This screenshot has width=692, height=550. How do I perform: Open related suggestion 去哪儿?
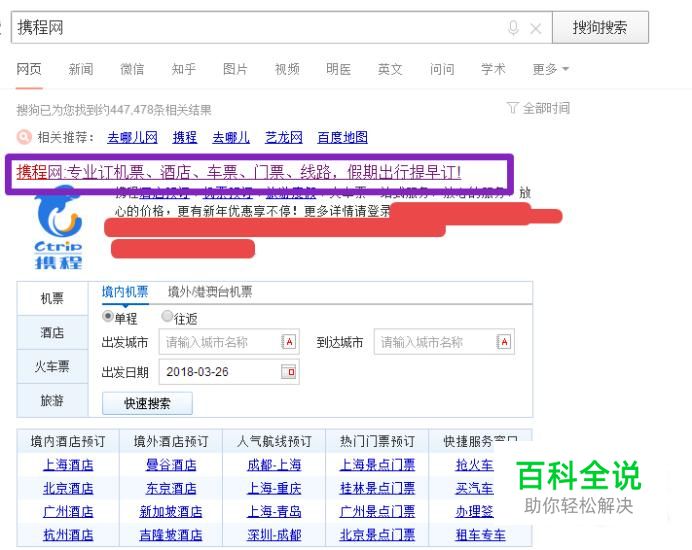coord(231,137)
